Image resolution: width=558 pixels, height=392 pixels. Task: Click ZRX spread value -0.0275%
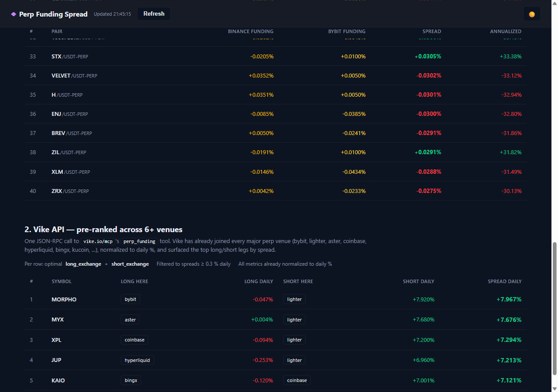point(429,191)
